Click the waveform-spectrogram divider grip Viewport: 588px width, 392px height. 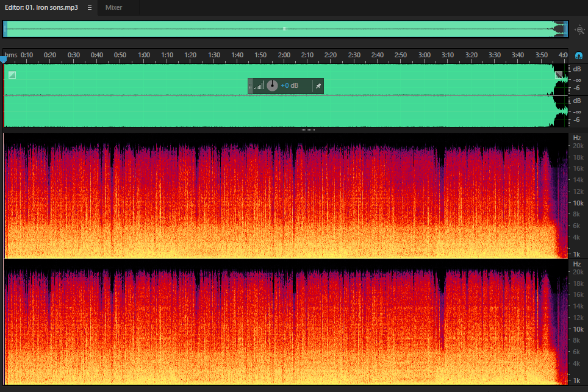click(307, 130)
